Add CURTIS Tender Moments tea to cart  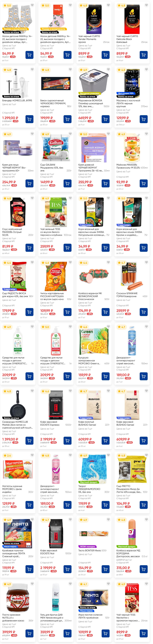pos(105,55)
